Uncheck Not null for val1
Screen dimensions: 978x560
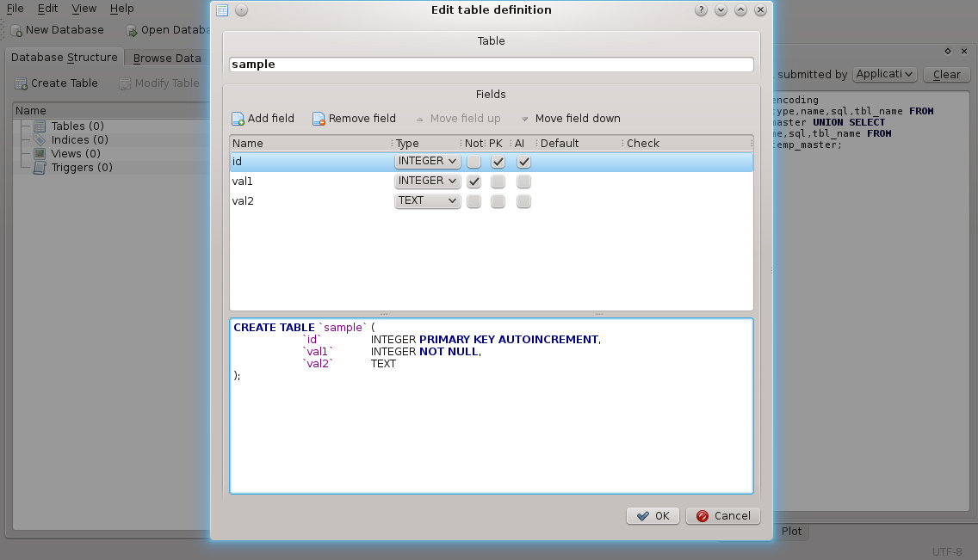coord(474,181)
